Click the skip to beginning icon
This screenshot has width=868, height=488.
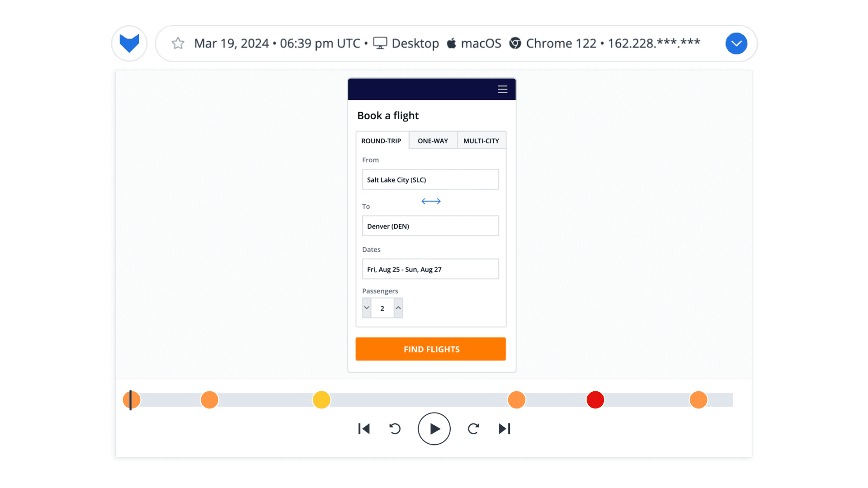[x=363, y=428]
